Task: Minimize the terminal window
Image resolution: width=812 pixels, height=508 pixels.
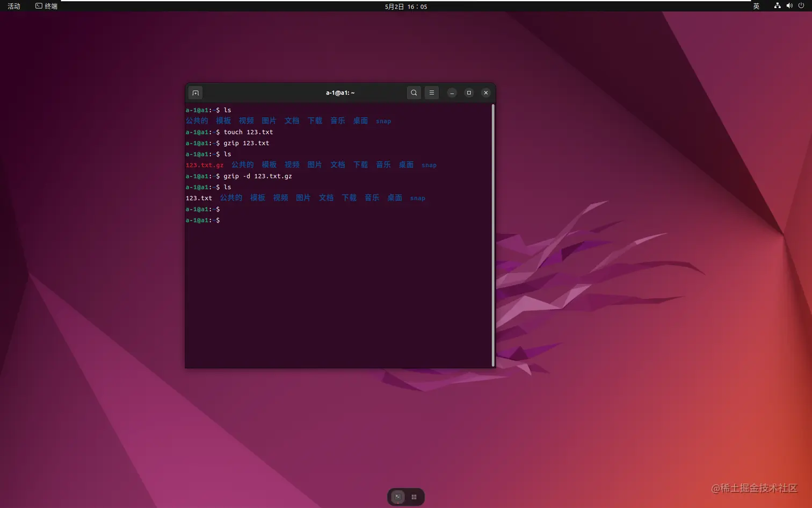Action: (x=452, y=92)
